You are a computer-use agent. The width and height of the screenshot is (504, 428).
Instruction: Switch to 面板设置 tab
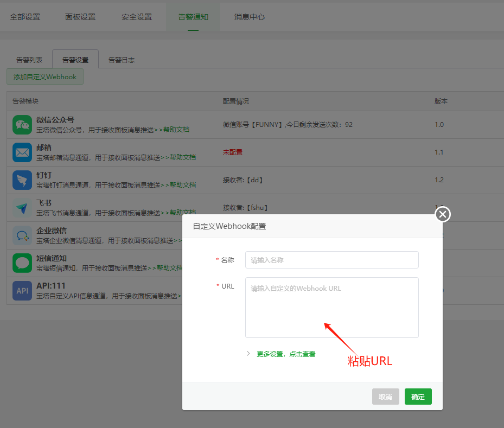pos(80,17)
